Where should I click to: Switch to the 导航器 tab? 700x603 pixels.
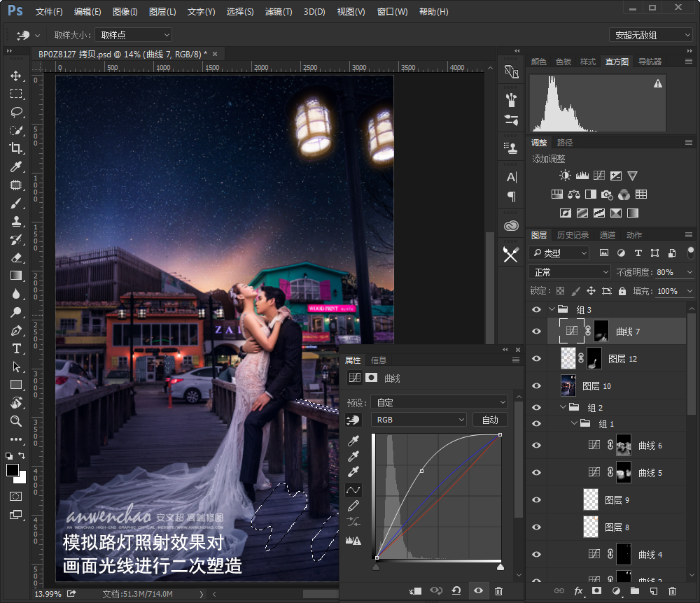tap(650, 62)
